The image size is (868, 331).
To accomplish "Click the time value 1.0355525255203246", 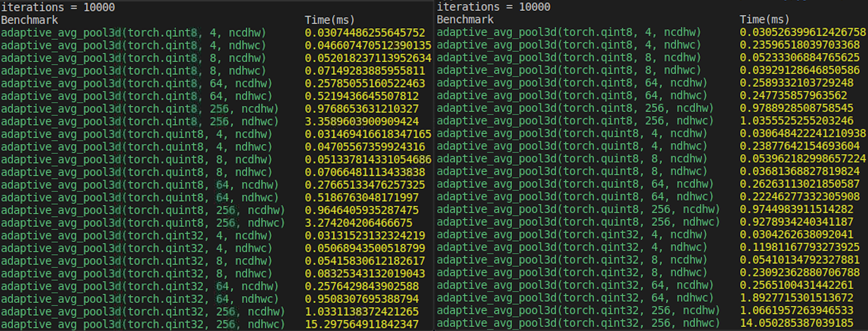I will [x=796, y=121].
